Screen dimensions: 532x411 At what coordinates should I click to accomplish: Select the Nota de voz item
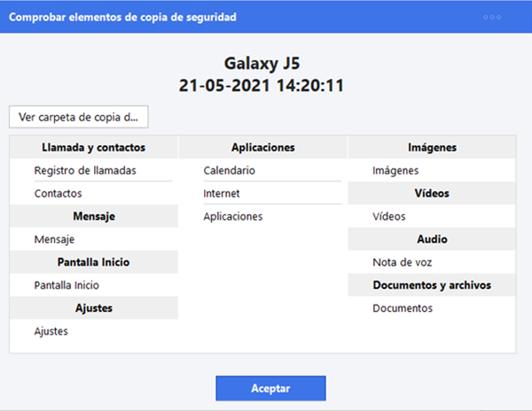[402, 262]
